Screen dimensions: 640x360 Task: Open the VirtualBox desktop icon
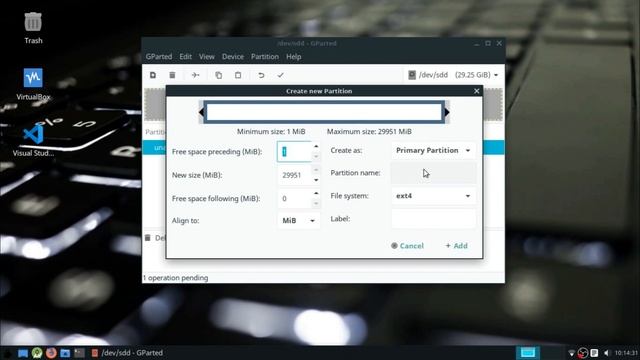point(33,84)
